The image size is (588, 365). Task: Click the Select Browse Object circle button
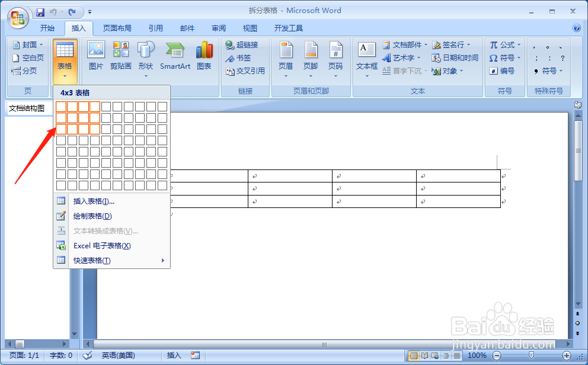(578, 323)
